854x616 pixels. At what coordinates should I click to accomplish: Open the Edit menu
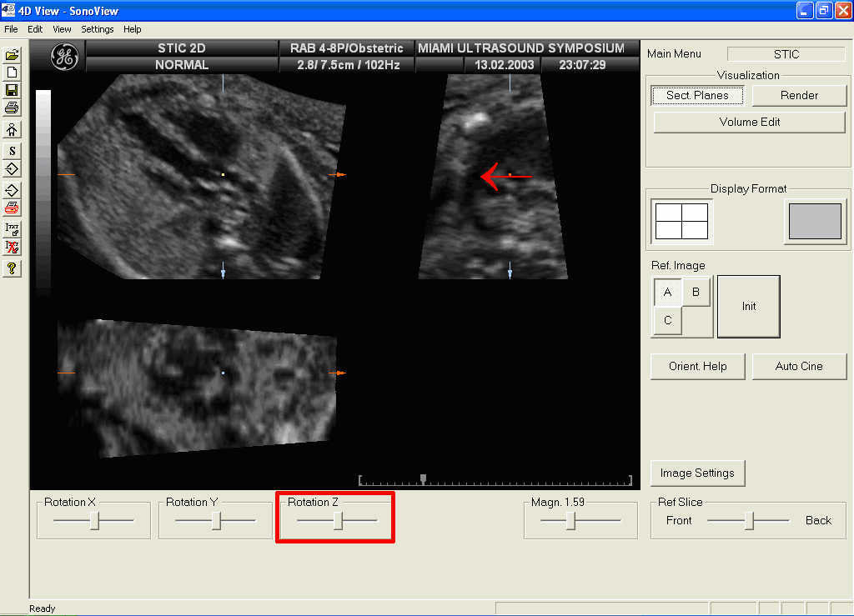[x=35, y=29]
